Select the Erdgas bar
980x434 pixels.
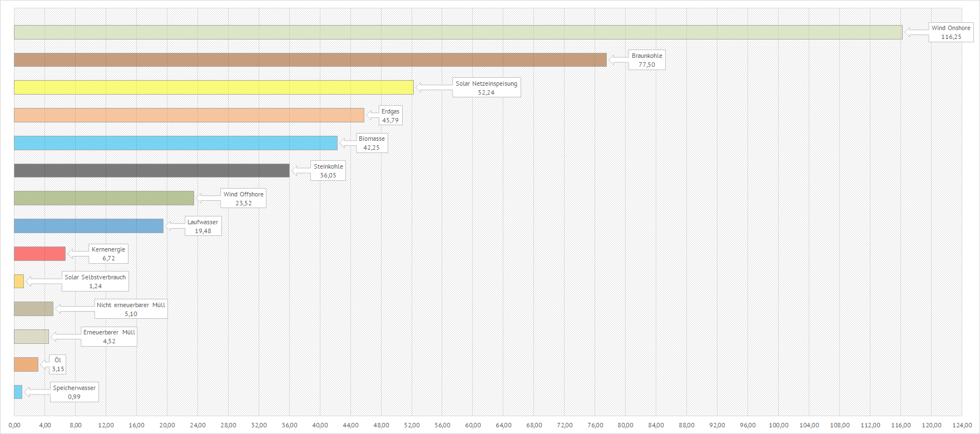pyautogui.click(x=189, y=115)
